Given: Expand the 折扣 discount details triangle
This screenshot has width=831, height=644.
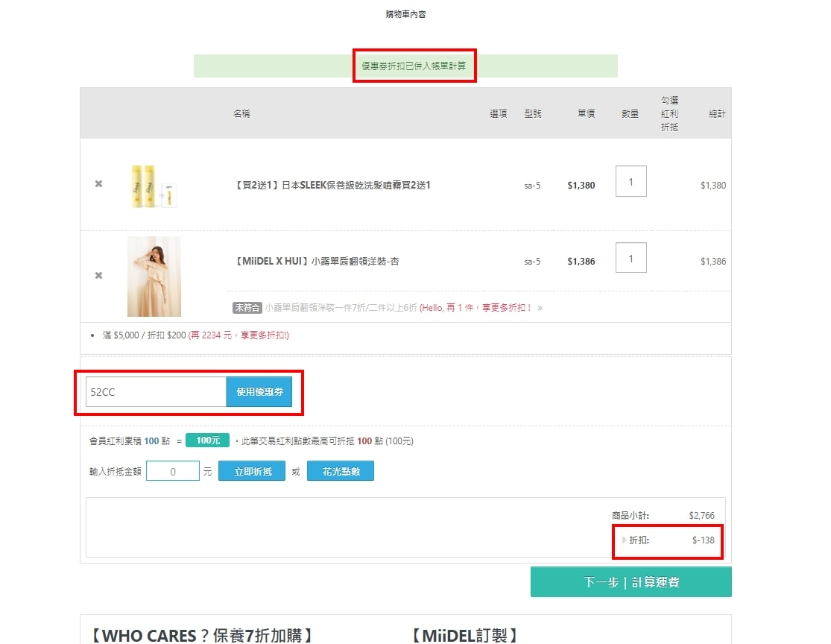Looking at the screenshot, I should coord(625,540).
